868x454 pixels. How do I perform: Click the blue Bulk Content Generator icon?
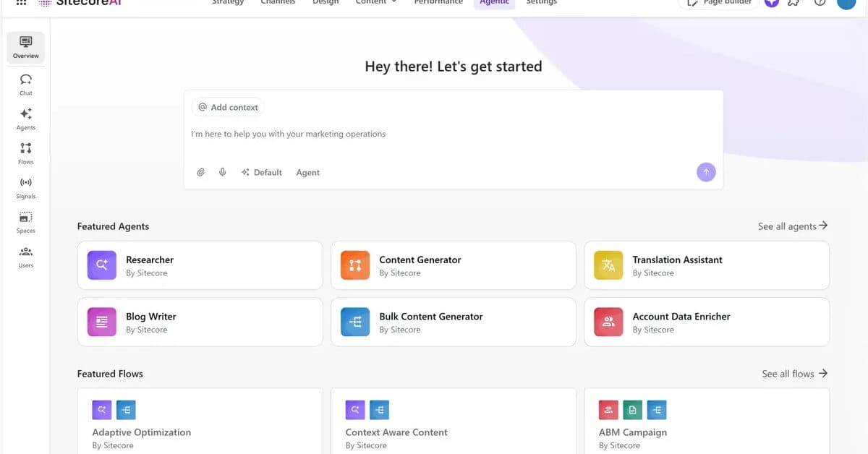click(355, 322)
